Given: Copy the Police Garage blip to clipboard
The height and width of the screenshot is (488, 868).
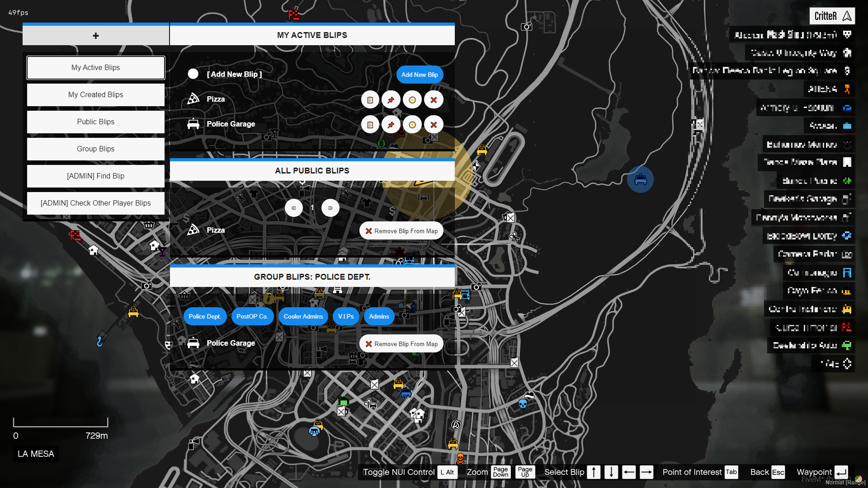Looking at the screenshot, I should 370,125.
